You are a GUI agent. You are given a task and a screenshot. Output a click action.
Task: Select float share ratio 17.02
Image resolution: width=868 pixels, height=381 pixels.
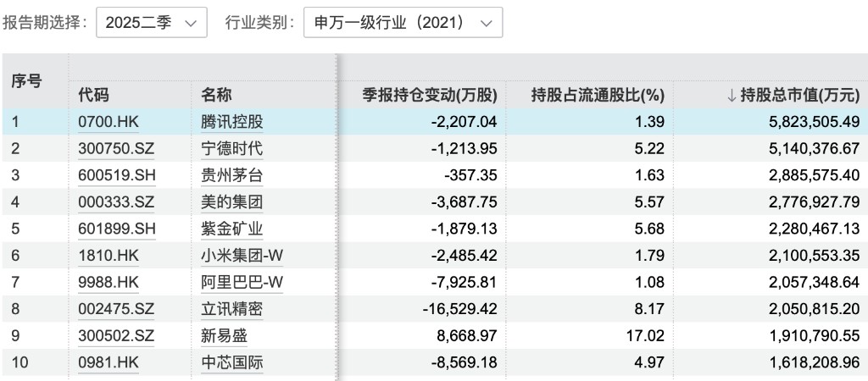[x=647, y=335]
